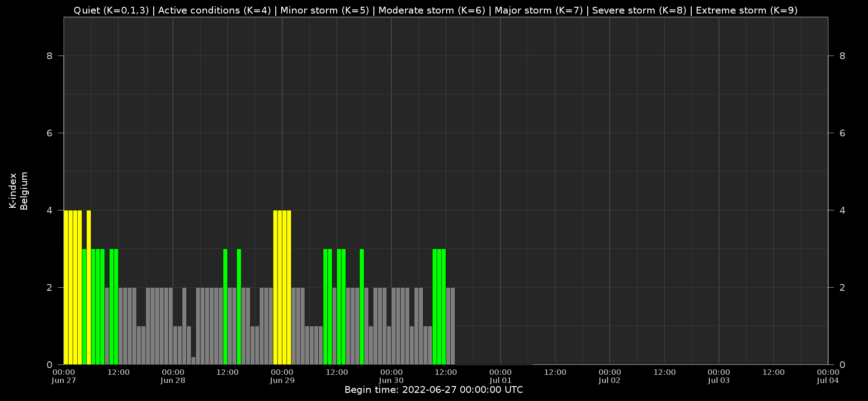
Task: Click the 'Quiet (K=0,1,3)' legend text
Action: (111, 10)
